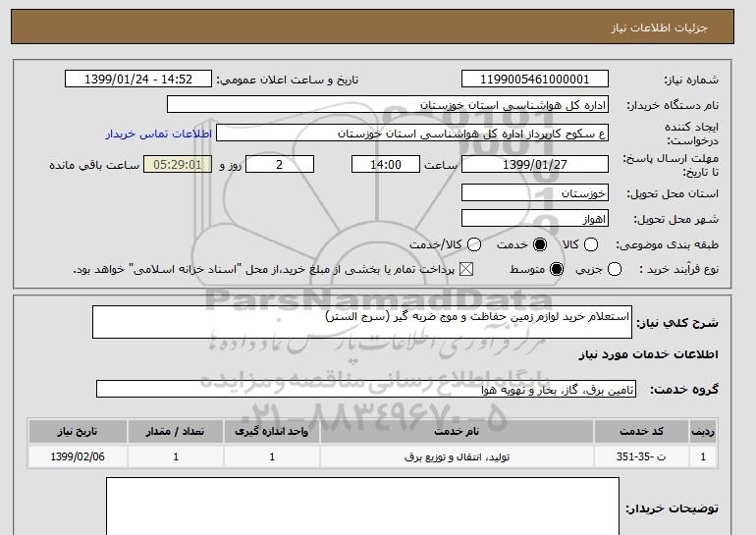Click the response deadline date 1399/01/27 field
The height and width of the screenshot is (535, 756).
(x=535, y=164)
